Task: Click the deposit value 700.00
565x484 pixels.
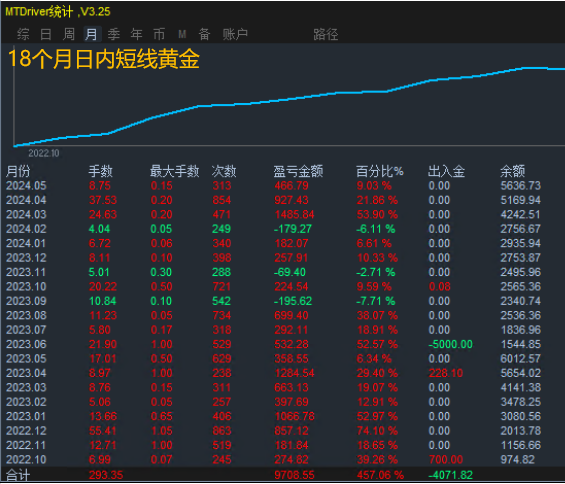Action: (x=446, y=460)
